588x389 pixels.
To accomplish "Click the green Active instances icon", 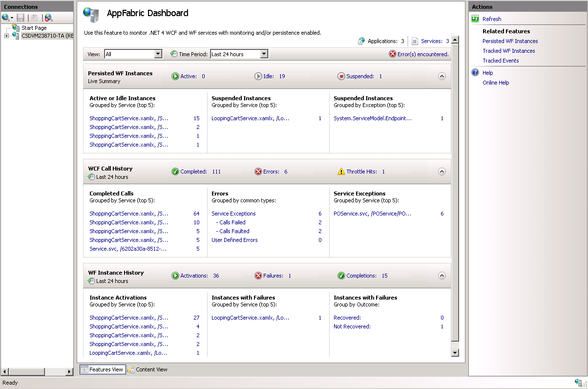I will coord(175,76).
